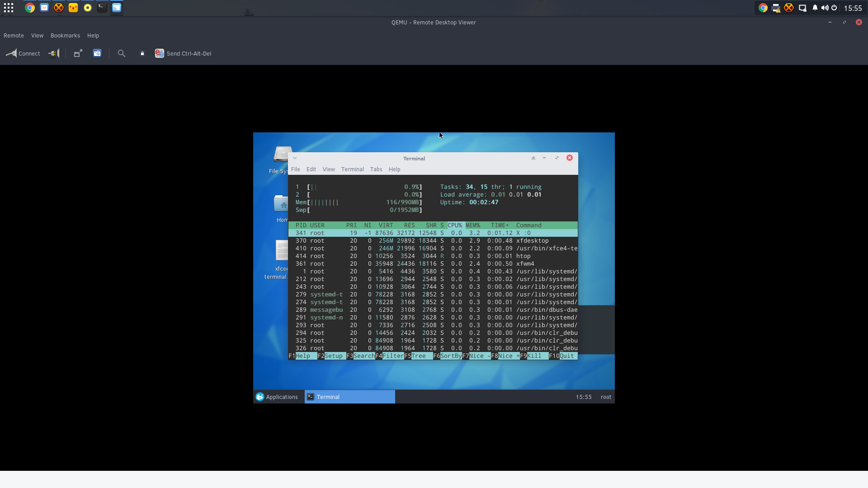Click htop F9 Kill
The height and width of the screenshot is (488, 868).
tap(534, 356)
